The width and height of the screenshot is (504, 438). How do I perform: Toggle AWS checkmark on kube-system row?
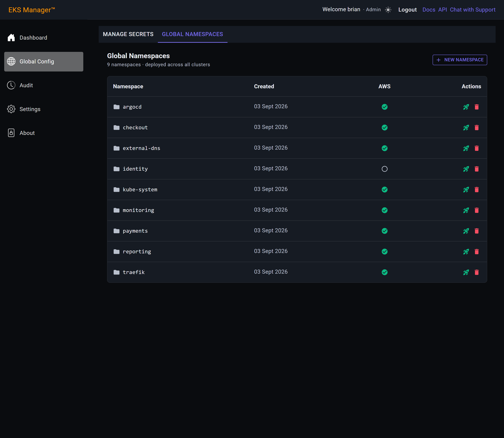pyautogui.click(x=385, y=189)
